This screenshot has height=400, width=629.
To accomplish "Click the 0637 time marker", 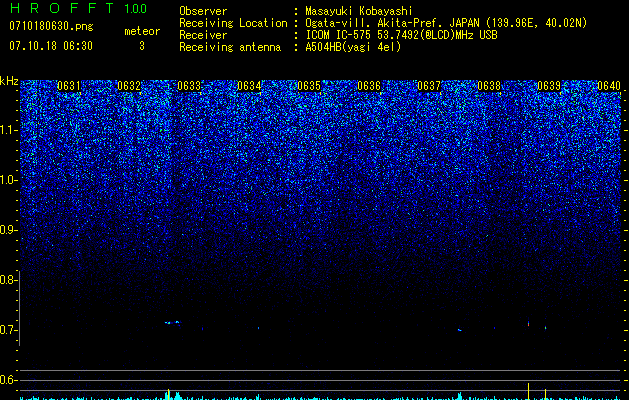I will coord(429,86).
